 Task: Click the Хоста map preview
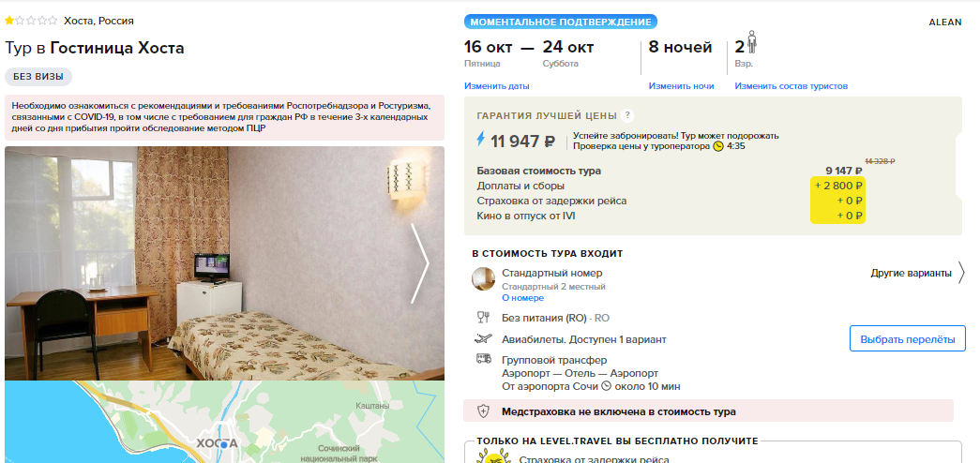224,422
